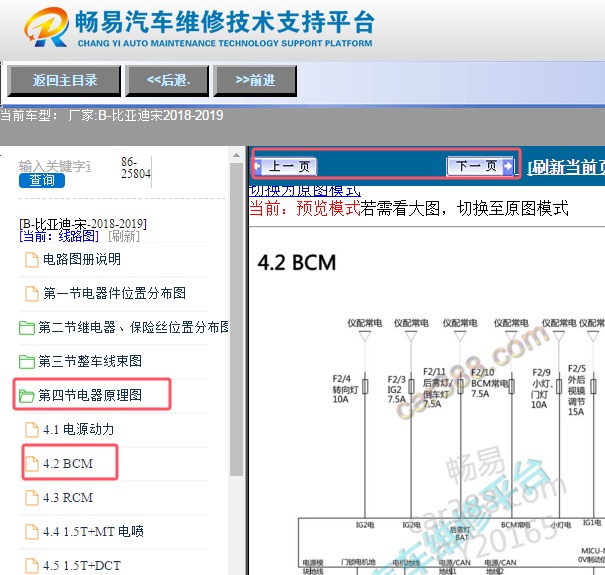Click the [B-比亚迪-宋-2018-2019] vehicle label

click(83, 224)
